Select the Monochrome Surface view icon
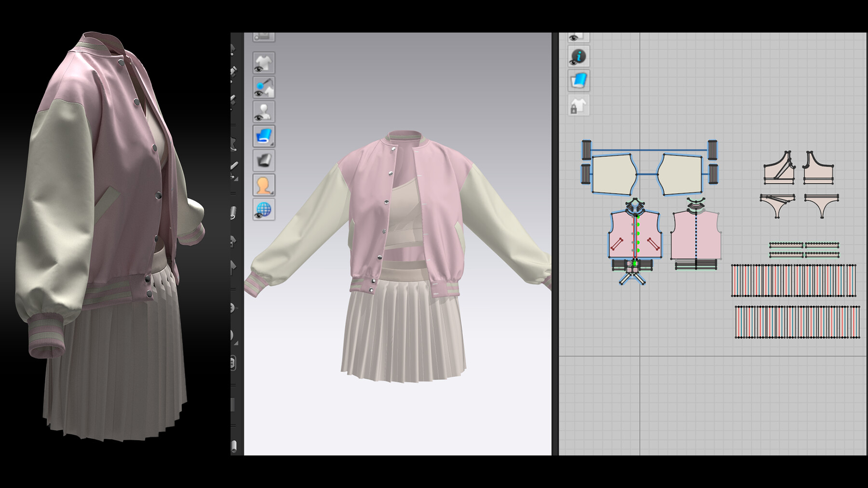The width and height of the screenshot is (868, 488). [x=263, y=159]
